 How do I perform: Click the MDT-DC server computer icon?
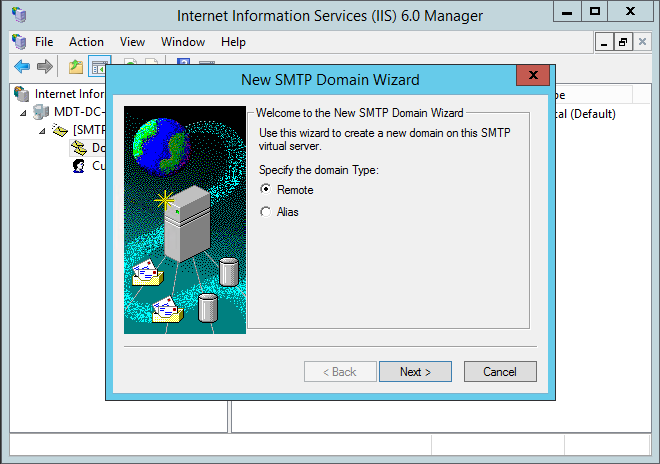coord(41,112)
